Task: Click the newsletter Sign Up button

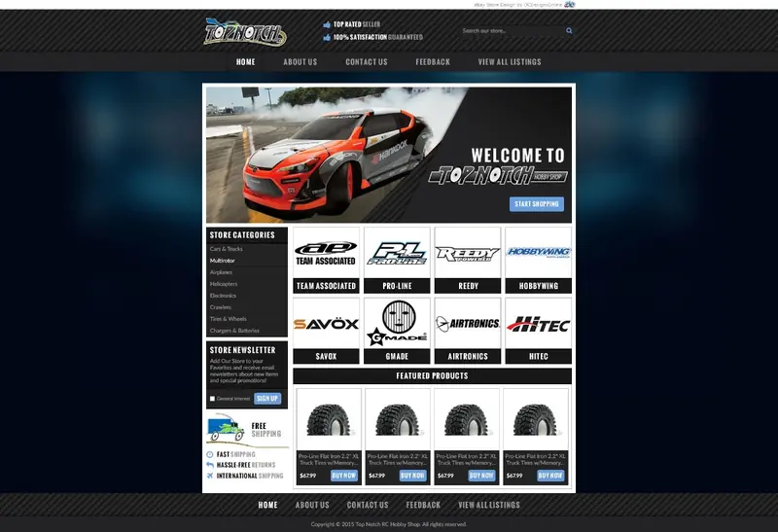Action: 267,399
